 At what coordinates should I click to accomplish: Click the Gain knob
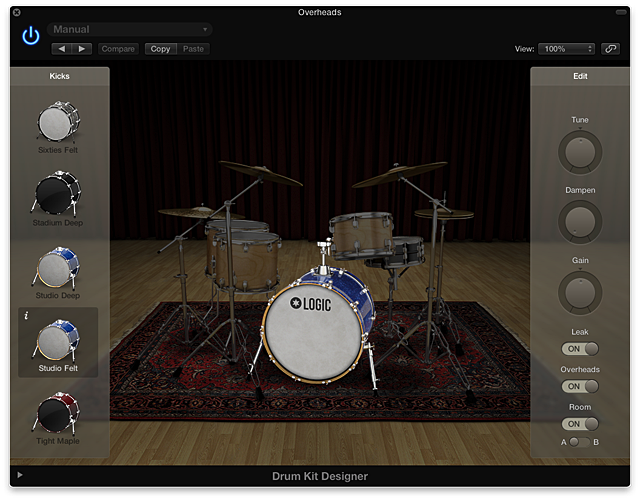580,293
